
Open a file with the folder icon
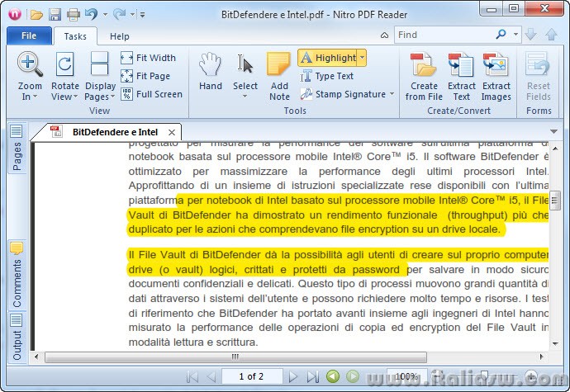coord(36,15)
